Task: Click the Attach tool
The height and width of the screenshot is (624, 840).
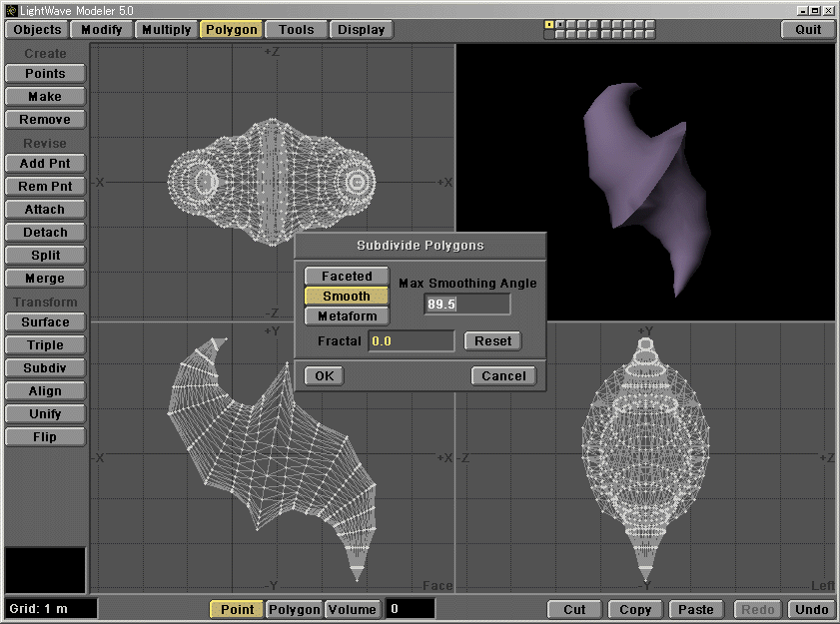Action: click(x=44, y=209)
